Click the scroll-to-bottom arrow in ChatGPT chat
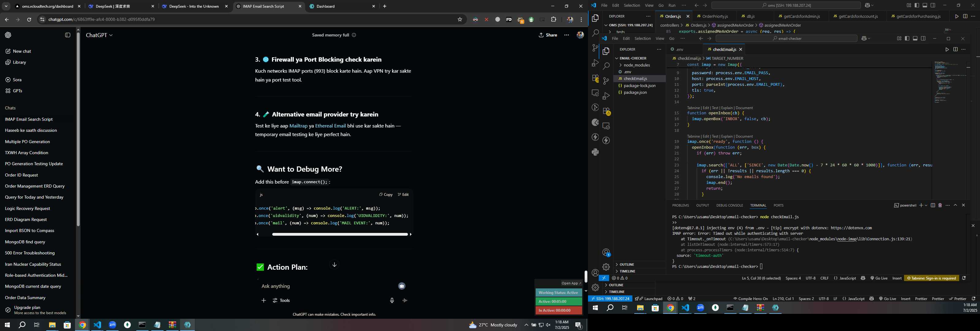This screenshot has height=331, width=980. click(x=334, y=265)
